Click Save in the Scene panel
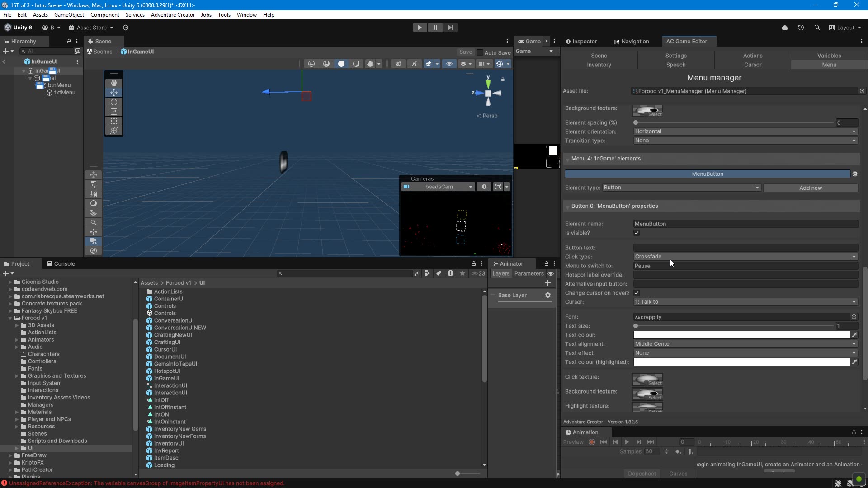 click(x=465, y=52)
